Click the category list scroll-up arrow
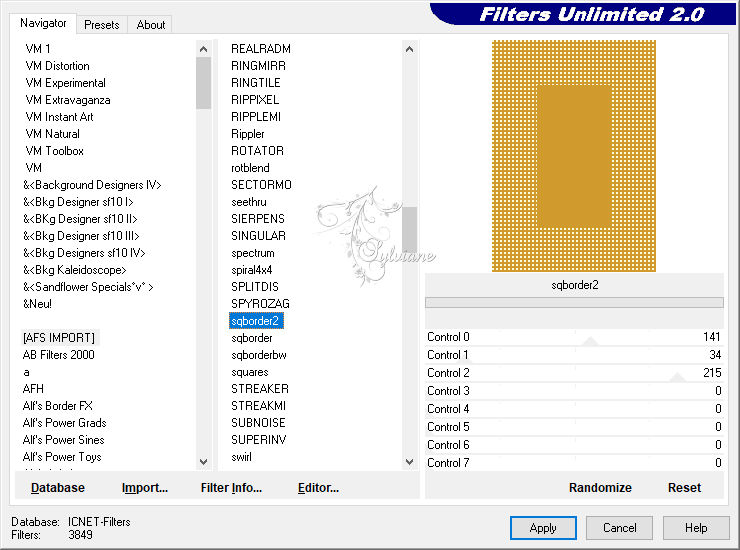The image size is (740, 550). (x=203, y=49)
